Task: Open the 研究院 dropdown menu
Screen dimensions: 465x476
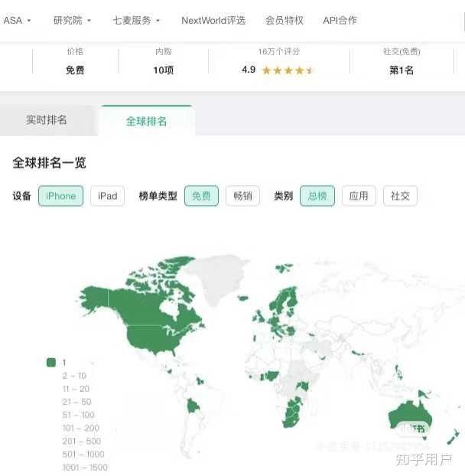Action: (x=72, y=21)
